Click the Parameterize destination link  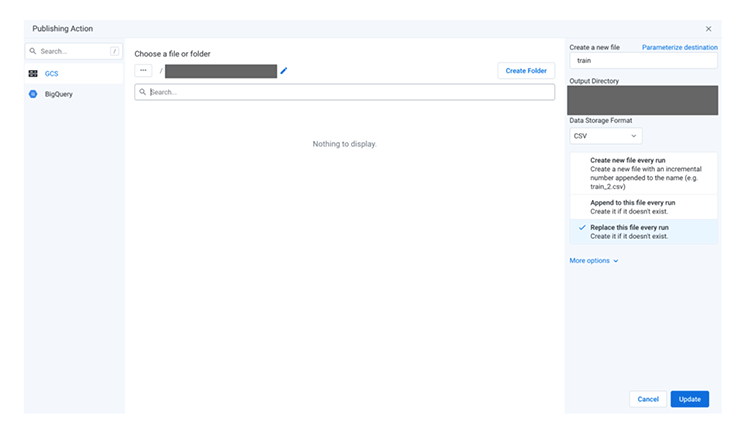pos(679,47)
